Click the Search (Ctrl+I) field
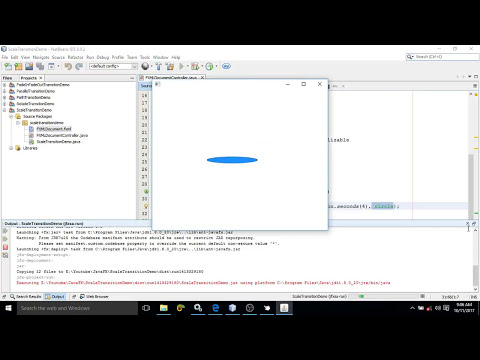 point(442,57)
